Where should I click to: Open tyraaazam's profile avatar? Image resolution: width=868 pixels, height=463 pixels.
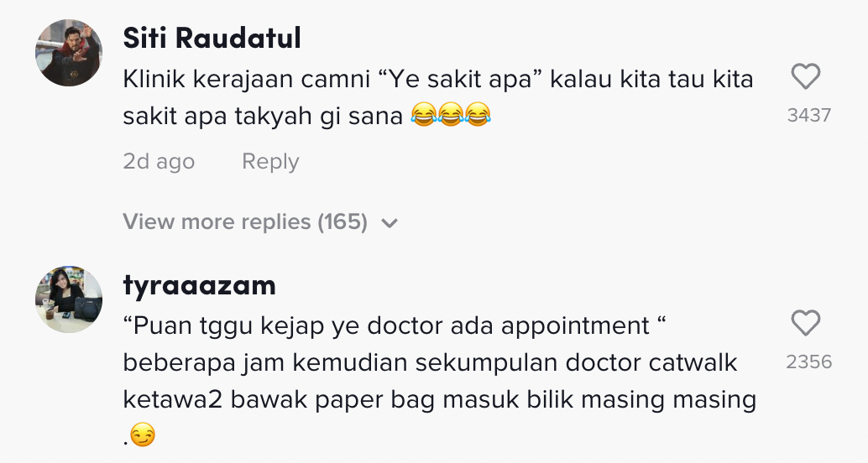(x=69, y=299)
